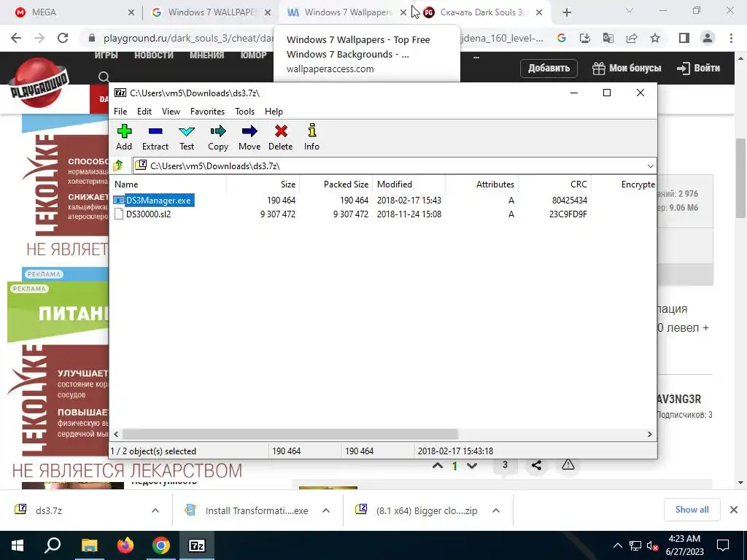Expand Bigger clo....zip download options
The height and width of the screenshot is (560, 747).
(496, 510)
